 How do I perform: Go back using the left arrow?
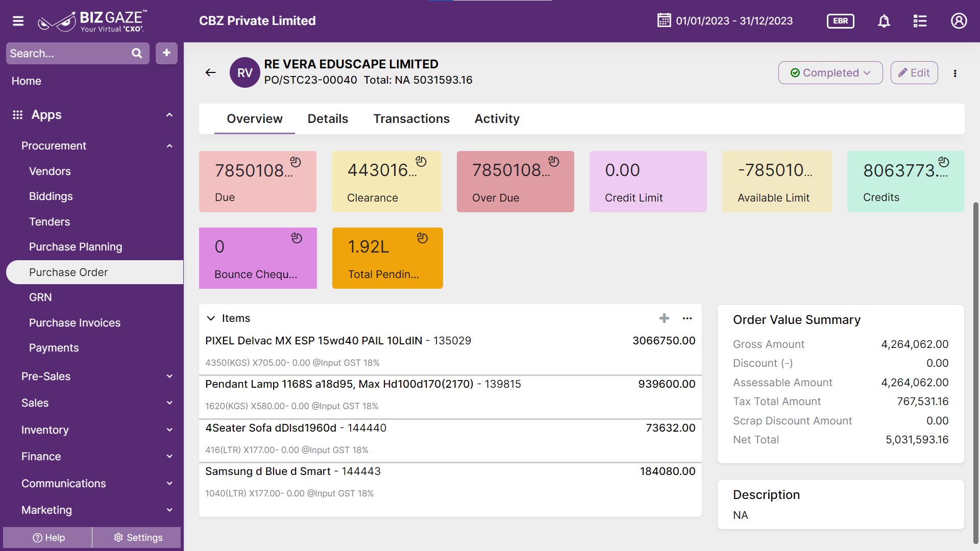pos(210,72)
